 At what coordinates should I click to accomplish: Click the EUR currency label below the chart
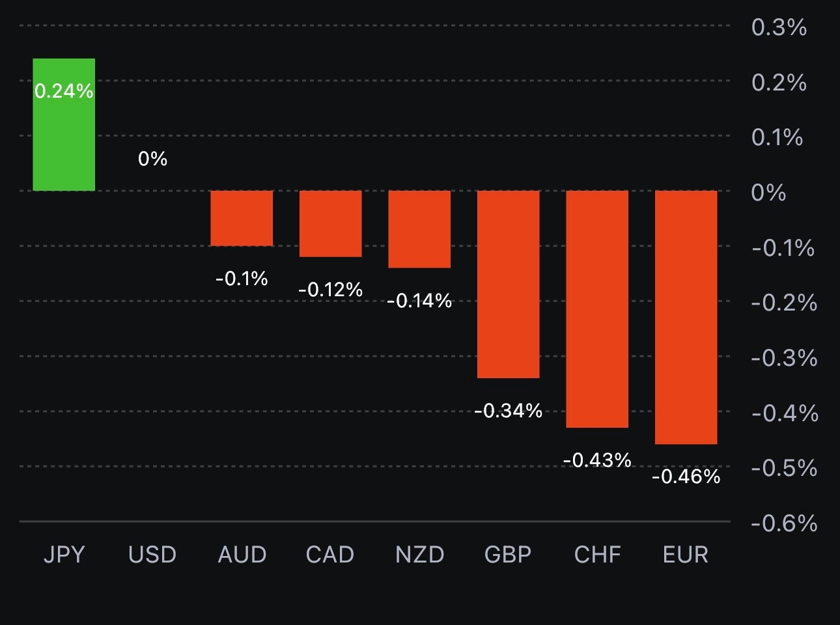point(685,555)
